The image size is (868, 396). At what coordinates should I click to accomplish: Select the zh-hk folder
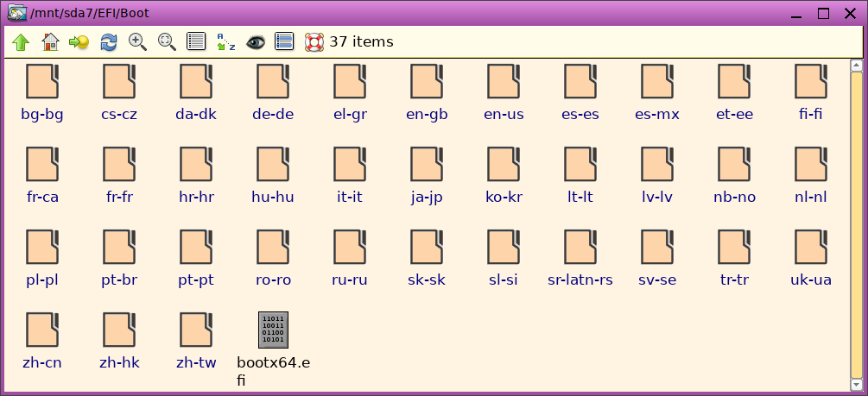(119, 341)
